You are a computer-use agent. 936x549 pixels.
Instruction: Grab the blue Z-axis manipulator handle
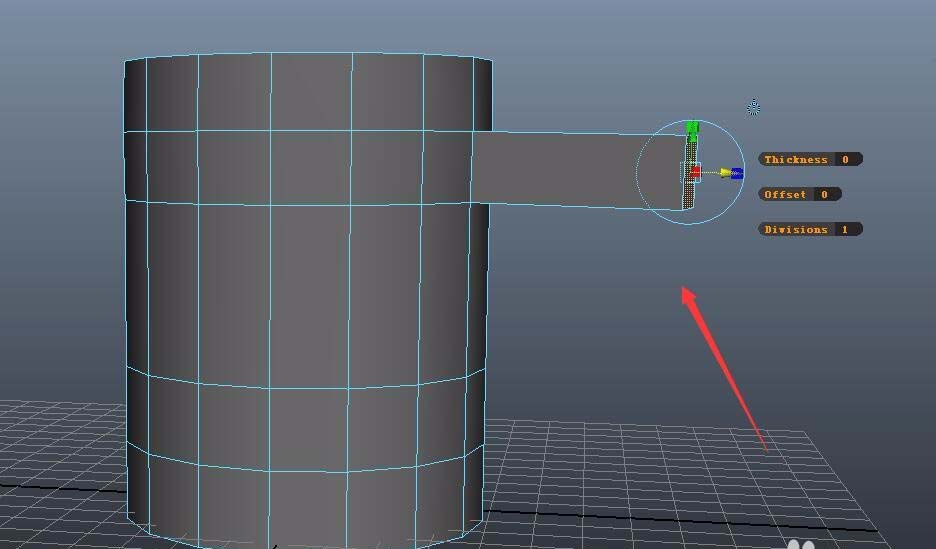tap(737, 174)
